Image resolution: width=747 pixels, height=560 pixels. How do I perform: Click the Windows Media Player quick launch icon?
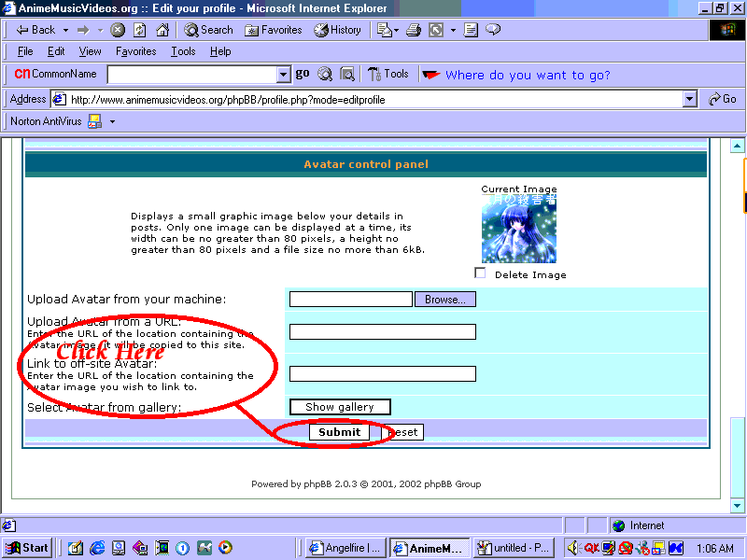[x=225, y=548]
